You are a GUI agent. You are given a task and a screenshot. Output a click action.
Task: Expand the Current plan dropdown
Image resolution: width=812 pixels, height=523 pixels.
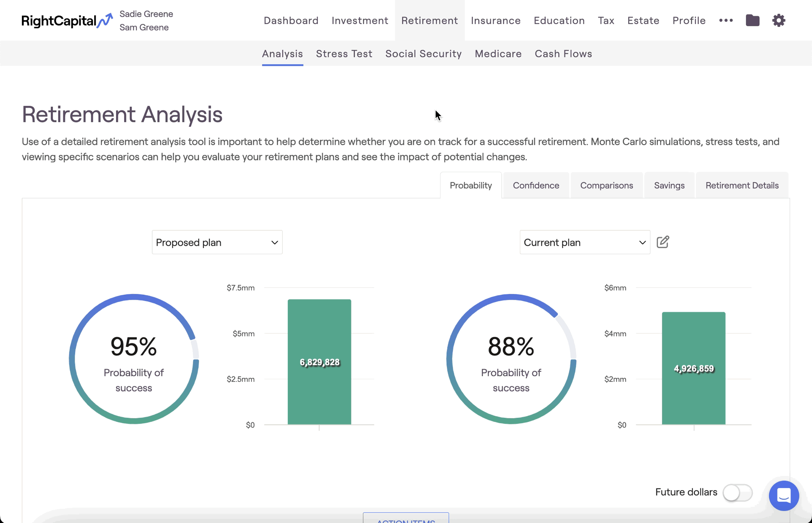(585, 242)
